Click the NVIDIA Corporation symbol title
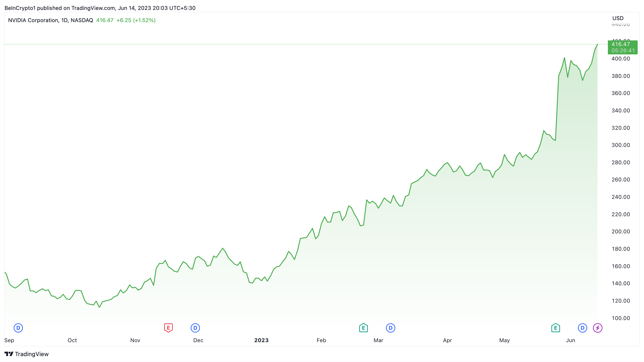Screen dimensions: 644x362 [x=33, y=20]
